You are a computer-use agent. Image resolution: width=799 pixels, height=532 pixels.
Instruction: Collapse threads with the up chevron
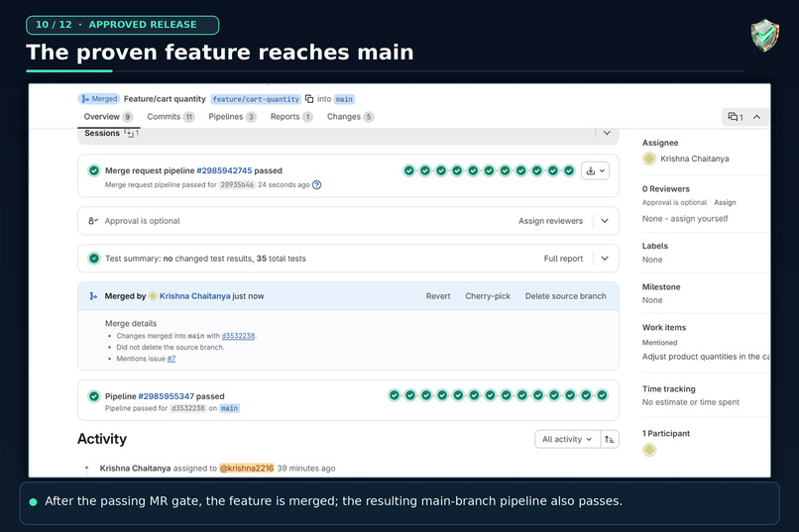click(757, 117)
